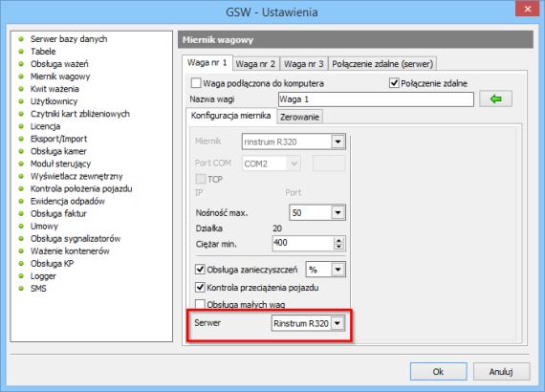Click the empty field beside COM2
This screenshot has width=545, height=392.
click(329, 163)
